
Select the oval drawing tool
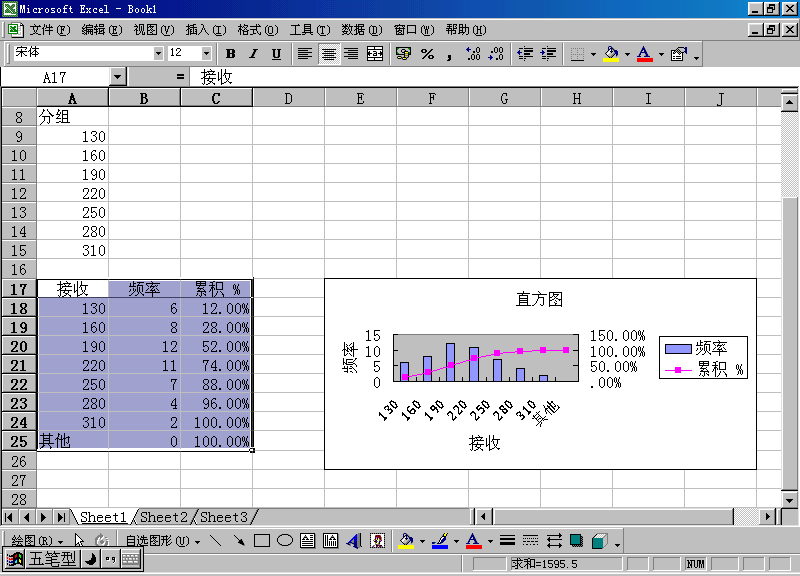[284, 541]
